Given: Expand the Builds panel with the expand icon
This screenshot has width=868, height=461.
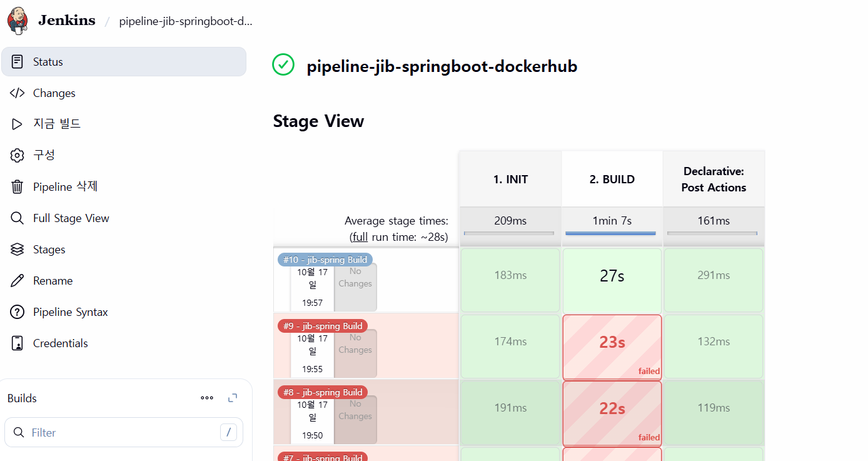Looking at the screenshot, I should coord(233,398).
